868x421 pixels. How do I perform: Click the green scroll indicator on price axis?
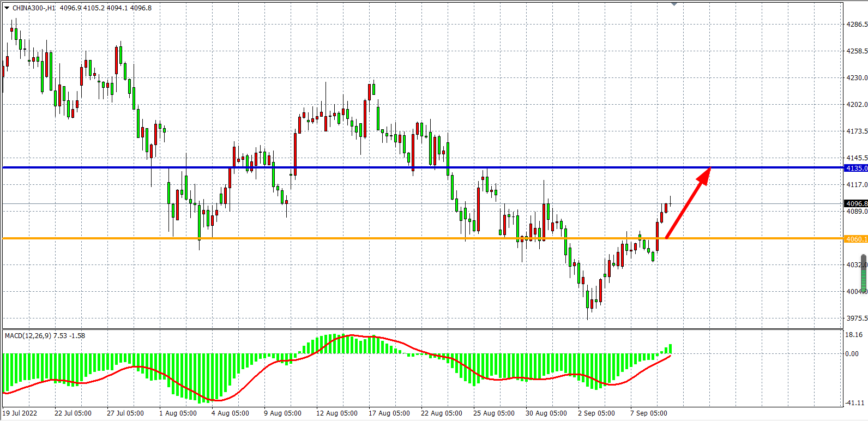point(864,273)
